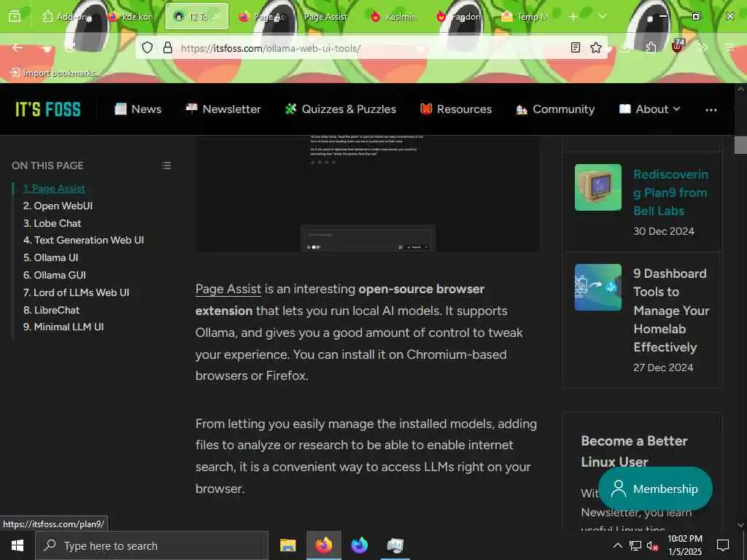The width and height of the screenshot is (747, 560).
Task: Open the network icon in system tray
Action: coord(635,545)
